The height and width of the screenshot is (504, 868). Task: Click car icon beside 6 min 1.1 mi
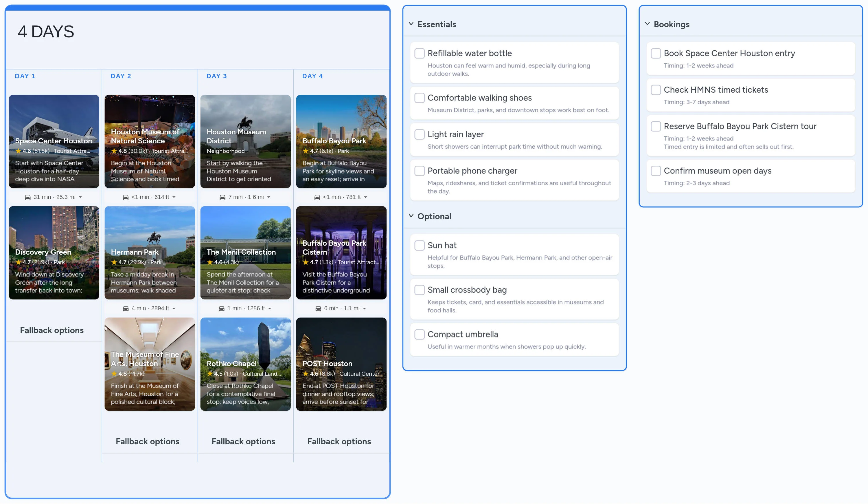[x=318, y=308]
